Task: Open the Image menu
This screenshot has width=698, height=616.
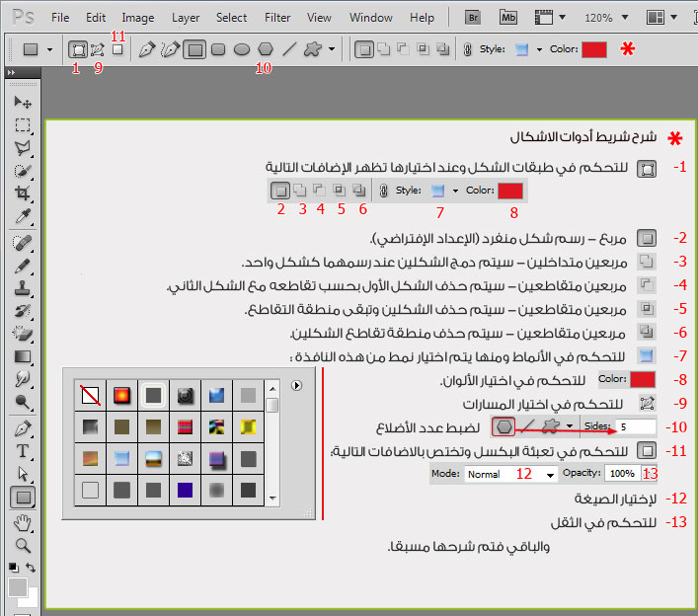Action: [138, 18]
